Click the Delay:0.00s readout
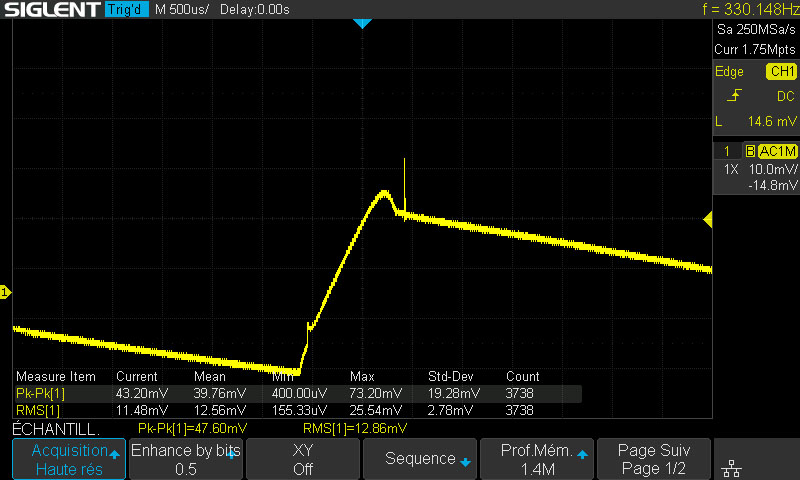This screenshot has width=800, height=480. [255, 9]
